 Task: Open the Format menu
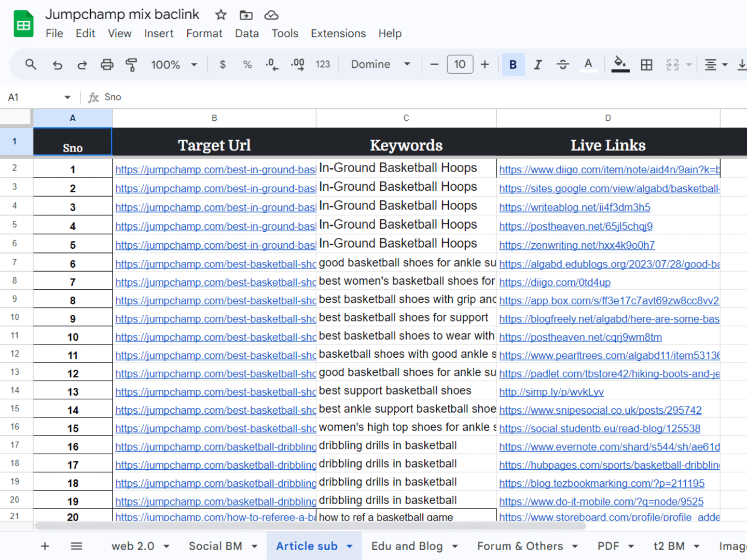[x=204, y=34]
